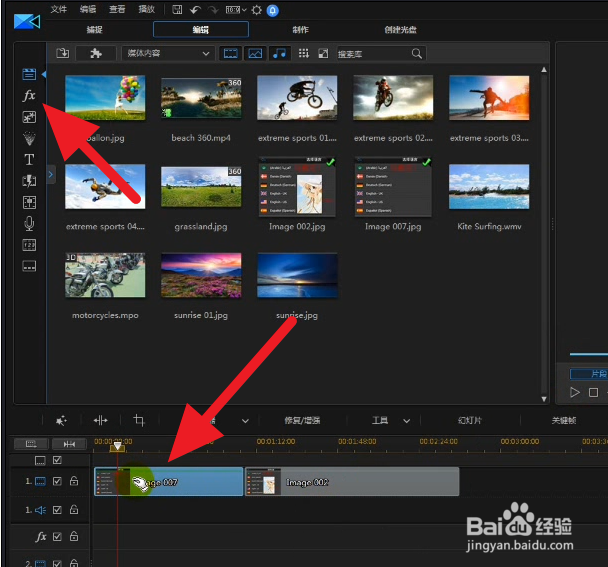Open the 16:9 aspect ratio dropdown
The height and width of the screenshot is (567, 608).
pyautogui.click(x=236, y=10)
